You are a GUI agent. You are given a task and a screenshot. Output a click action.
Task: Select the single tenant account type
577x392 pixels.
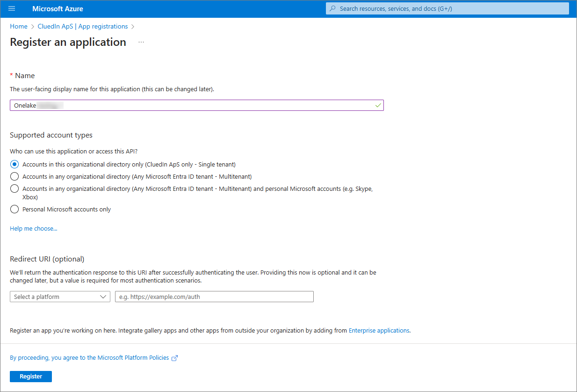pyautogui.click(x=14, y=164)
